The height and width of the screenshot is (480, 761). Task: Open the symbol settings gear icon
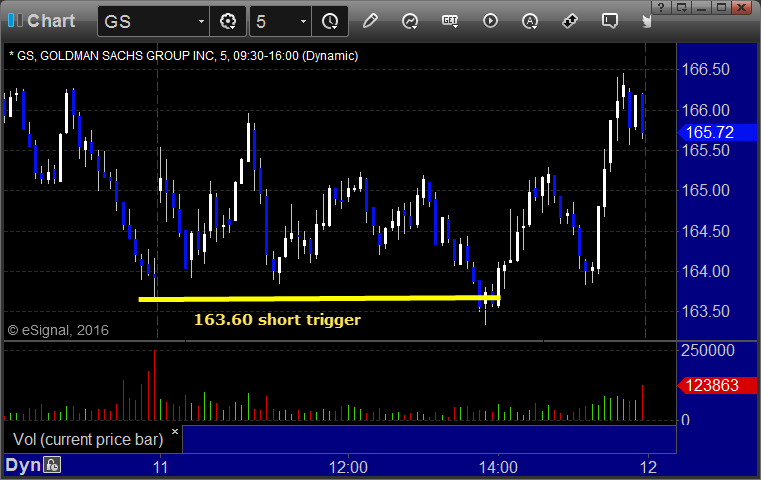[228, 21]
